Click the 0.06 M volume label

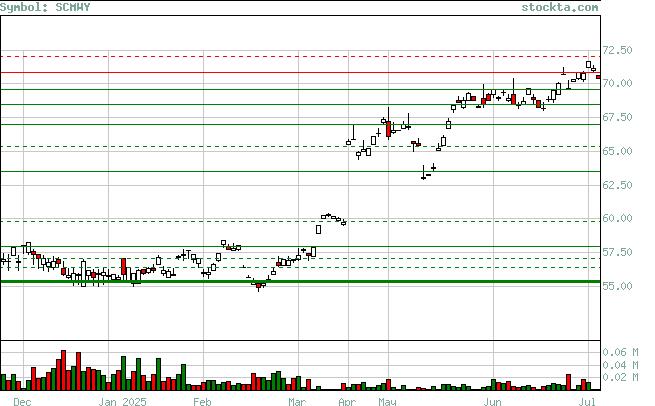click(x=620, y=353)
